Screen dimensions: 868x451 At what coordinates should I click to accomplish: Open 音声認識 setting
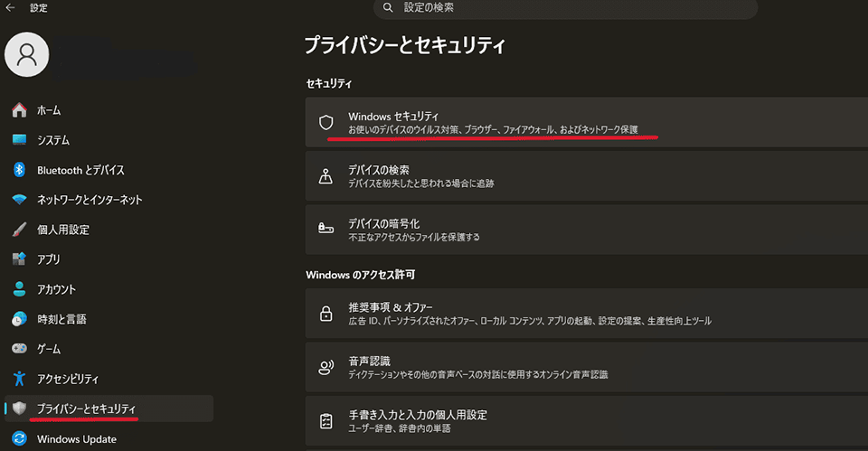[x=587, y=367]
